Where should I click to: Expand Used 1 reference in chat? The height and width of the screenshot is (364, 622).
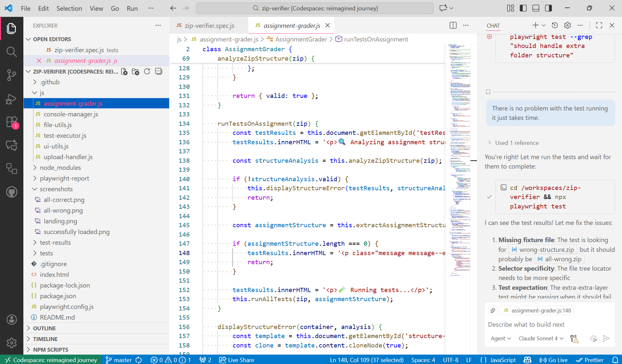pyautogui.click(x=517, y=143)
